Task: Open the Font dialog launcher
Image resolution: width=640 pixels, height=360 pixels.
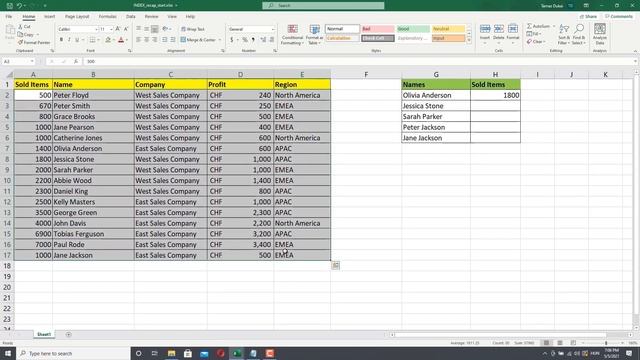Action: (130, 51)
